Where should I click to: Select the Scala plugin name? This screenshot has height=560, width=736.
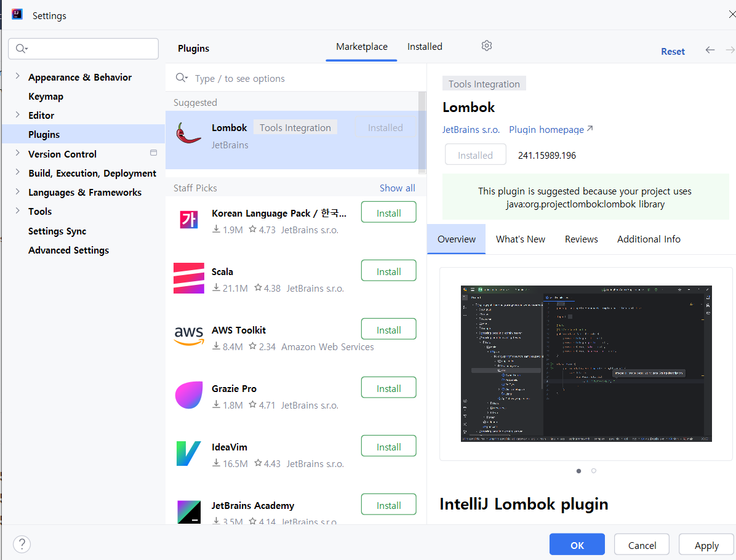[222, 271]
